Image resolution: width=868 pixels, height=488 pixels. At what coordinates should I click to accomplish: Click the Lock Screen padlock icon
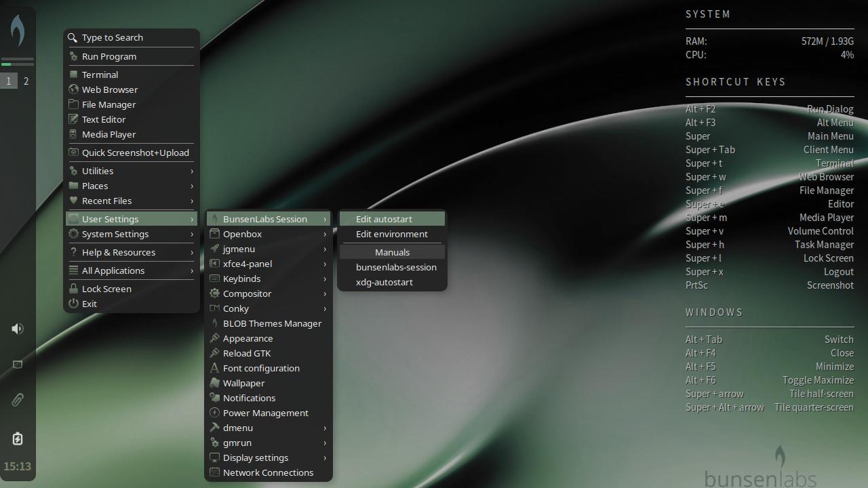coord(73,289)
